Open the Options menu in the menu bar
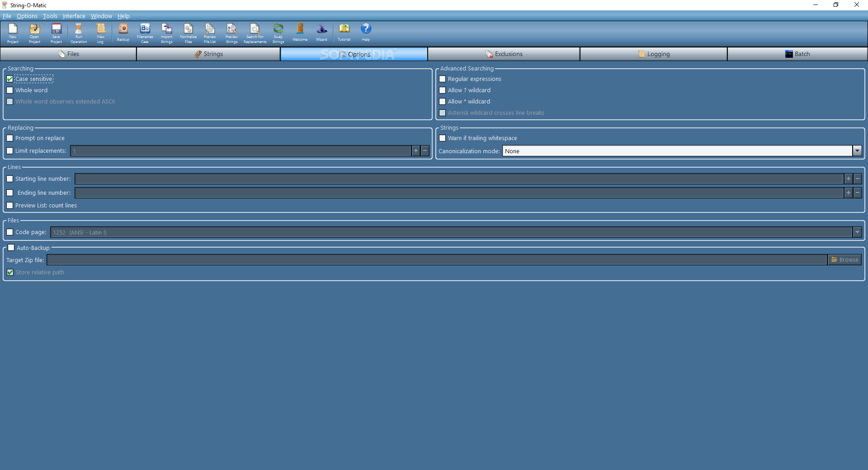The image size is (868, 470). pos(27,16)
